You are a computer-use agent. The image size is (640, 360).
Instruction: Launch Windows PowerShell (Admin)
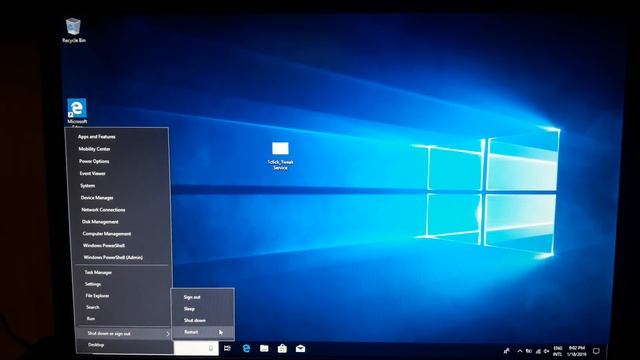[x=113, y=258]
